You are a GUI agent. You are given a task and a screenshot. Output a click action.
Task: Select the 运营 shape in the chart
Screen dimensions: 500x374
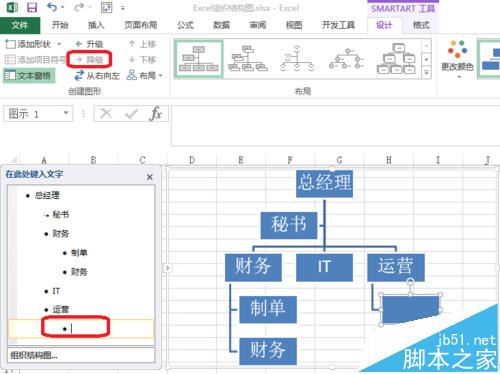[x=396, y=267]
